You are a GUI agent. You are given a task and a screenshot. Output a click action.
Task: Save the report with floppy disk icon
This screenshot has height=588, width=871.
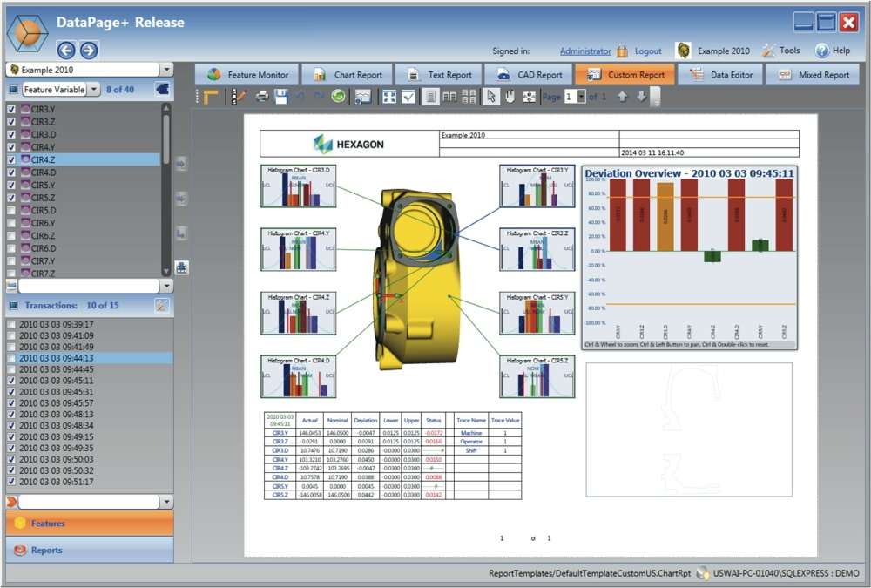click(280, 97)
